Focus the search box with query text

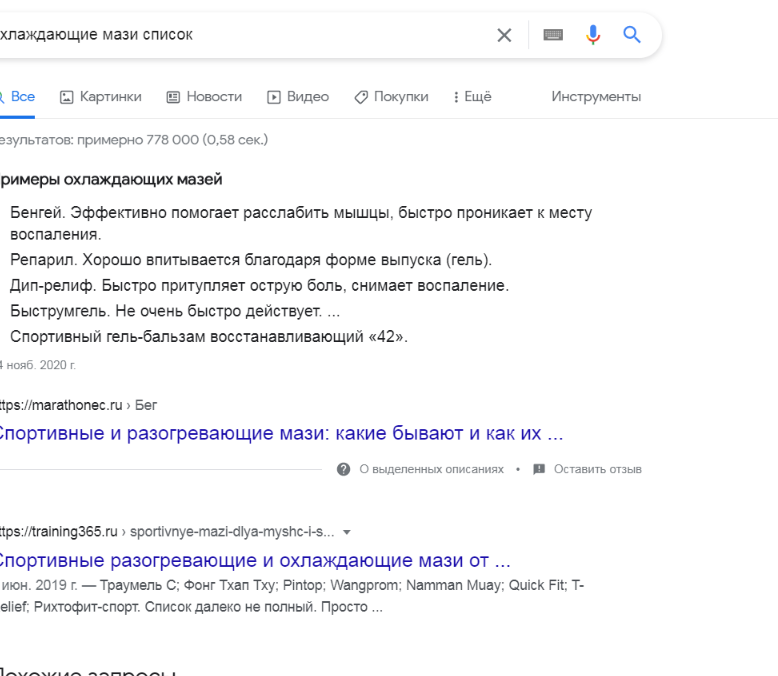point(243,35)
